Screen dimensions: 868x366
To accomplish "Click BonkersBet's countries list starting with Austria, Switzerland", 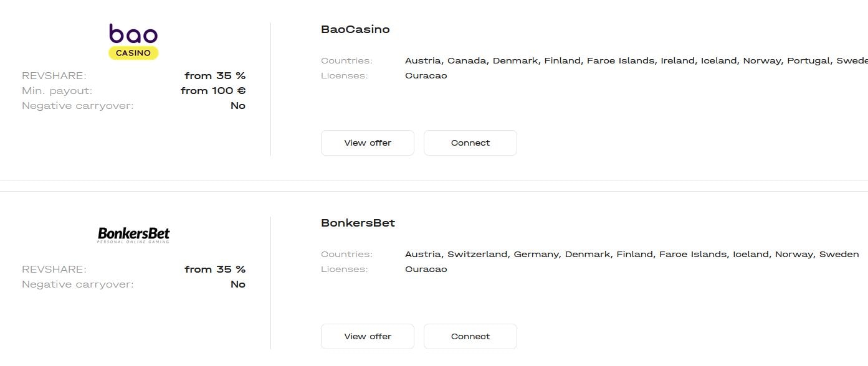I will click(632, 254).
